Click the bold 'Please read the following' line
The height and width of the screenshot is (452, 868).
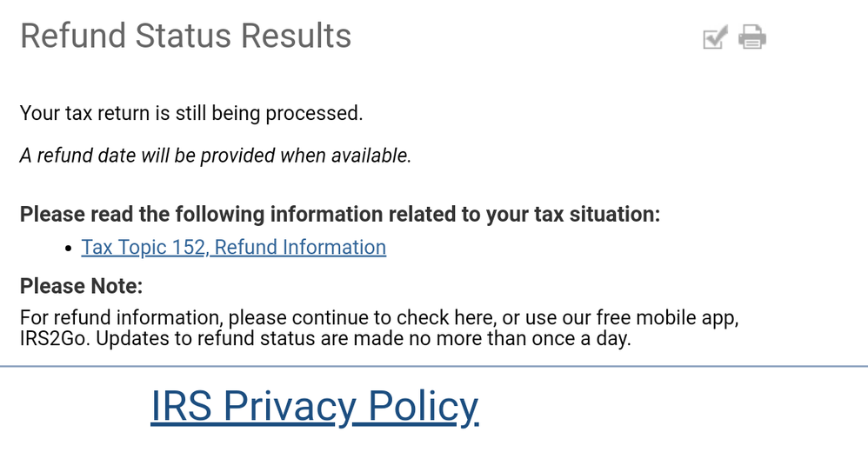click(x=339, y=214)
